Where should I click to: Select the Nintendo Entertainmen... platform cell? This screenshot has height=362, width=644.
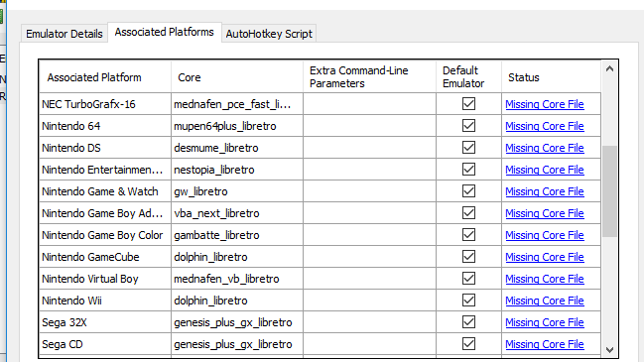click(x=105, y=170)
